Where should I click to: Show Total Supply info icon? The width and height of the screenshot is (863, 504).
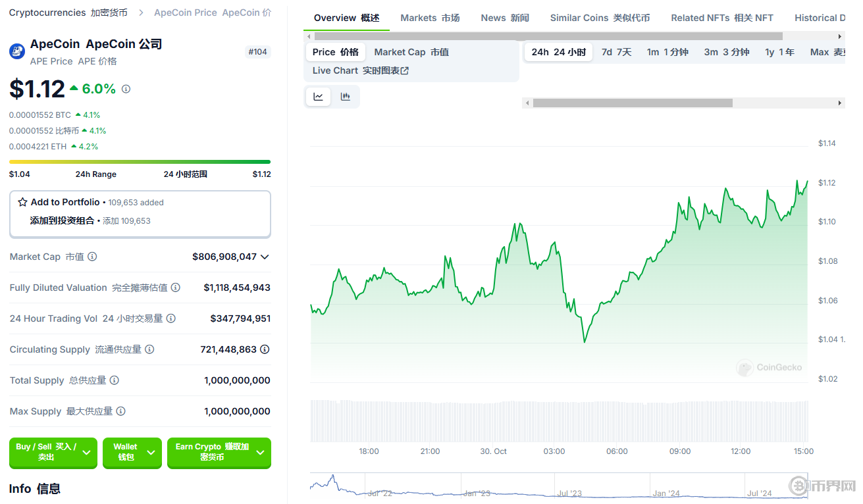point(115,380)
